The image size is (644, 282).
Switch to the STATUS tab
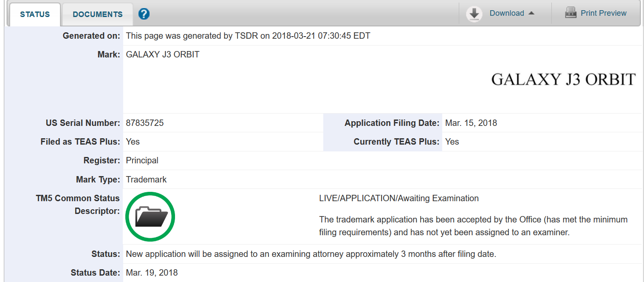click(35, 14)
